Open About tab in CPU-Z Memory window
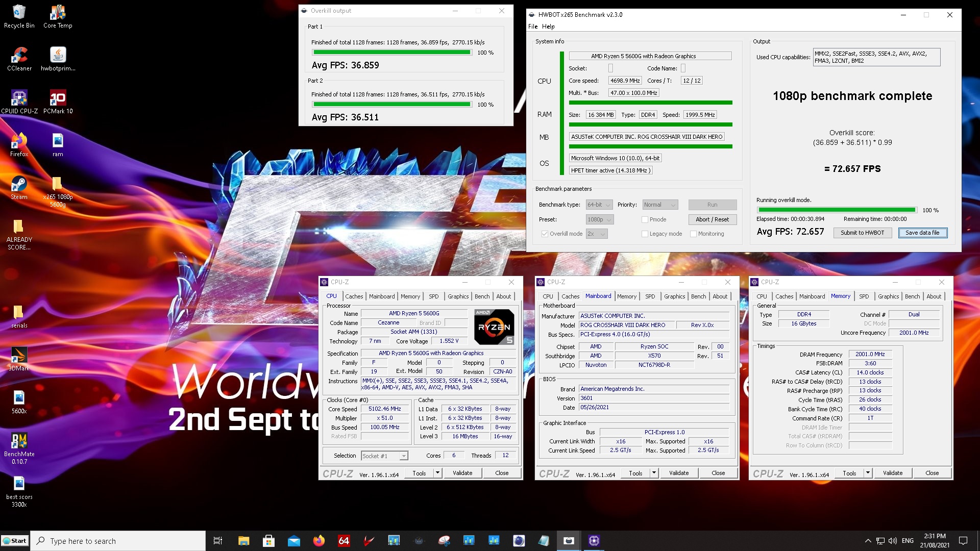980x551 pixels. [x=934, y=296]
